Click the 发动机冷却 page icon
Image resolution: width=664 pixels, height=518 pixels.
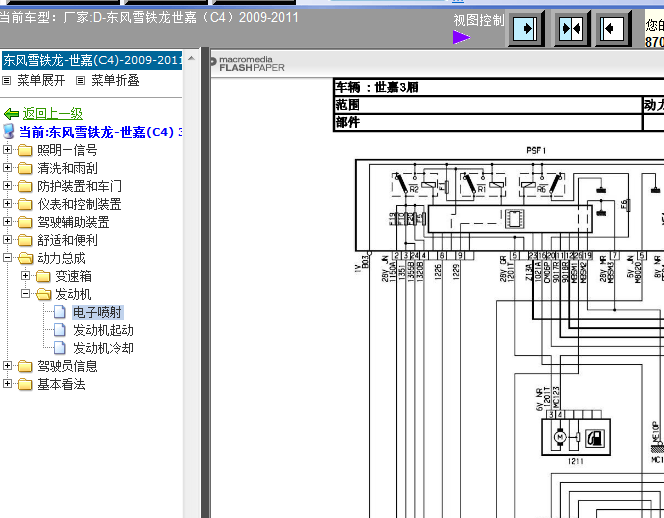tap(60, 348)
